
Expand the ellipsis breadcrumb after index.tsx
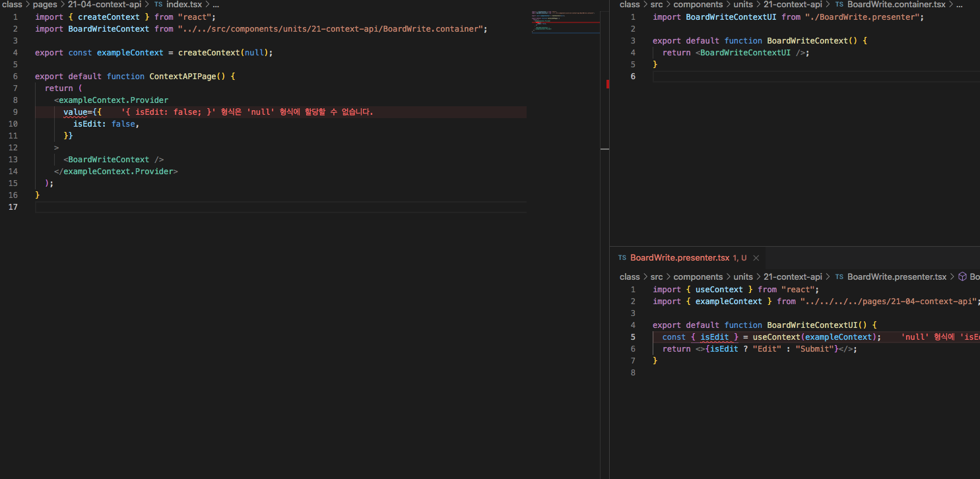point(216,5)
